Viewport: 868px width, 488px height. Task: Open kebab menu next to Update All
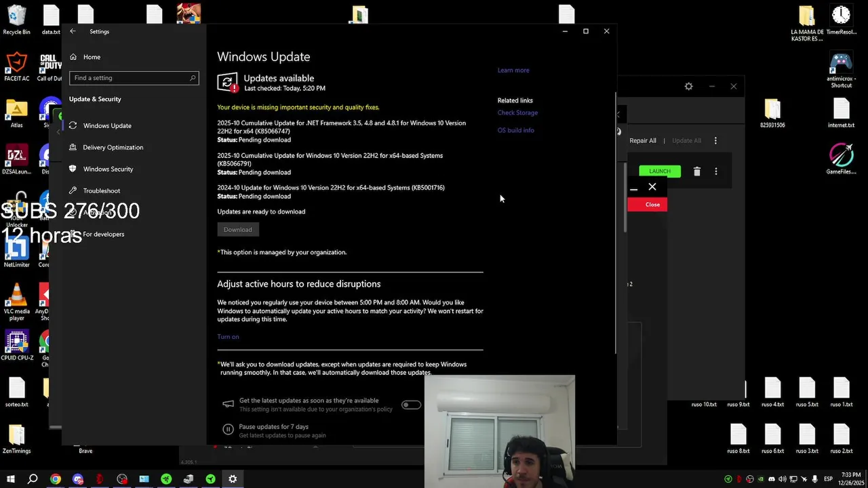(x=715, y=141)
